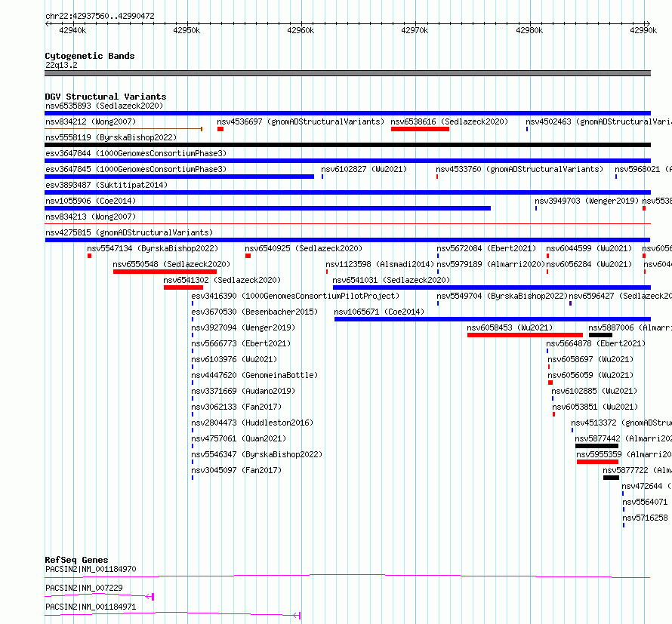Select esv3893487 (Suktitipat2014) label
The height and width of the screenshot is (624, 672).
click(x=106, y=185)
